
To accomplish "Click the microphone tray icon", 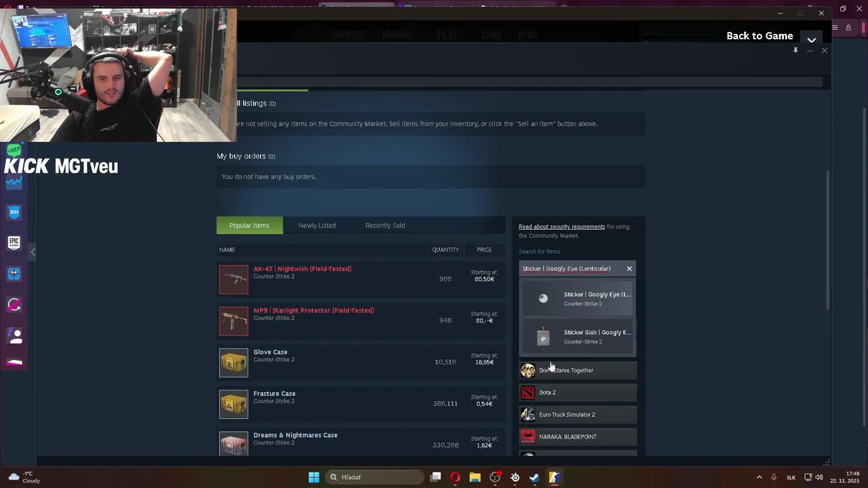I will [x=774, y=477].
